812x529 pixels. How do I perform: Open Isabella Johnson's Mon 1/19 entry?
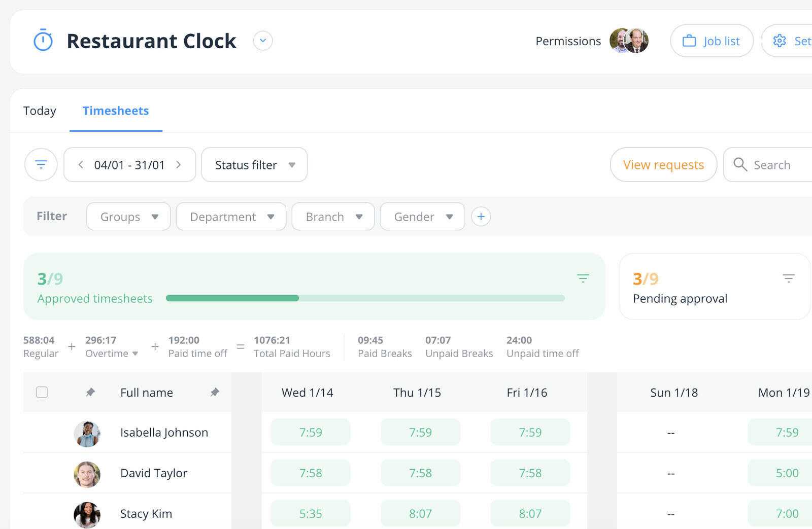pos(780,432)
